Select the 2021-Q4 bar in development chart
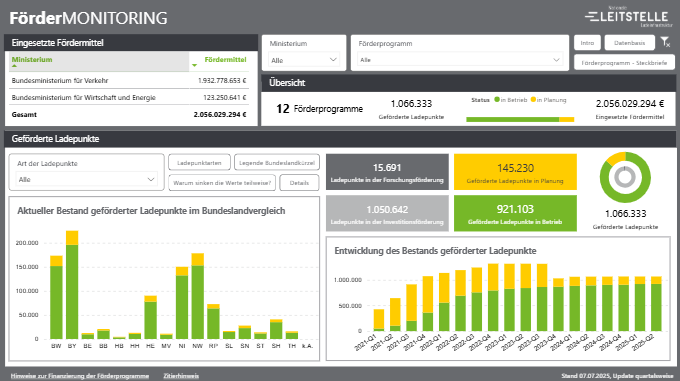The height and width of the screenshot is (381, 680). point(428,304)
